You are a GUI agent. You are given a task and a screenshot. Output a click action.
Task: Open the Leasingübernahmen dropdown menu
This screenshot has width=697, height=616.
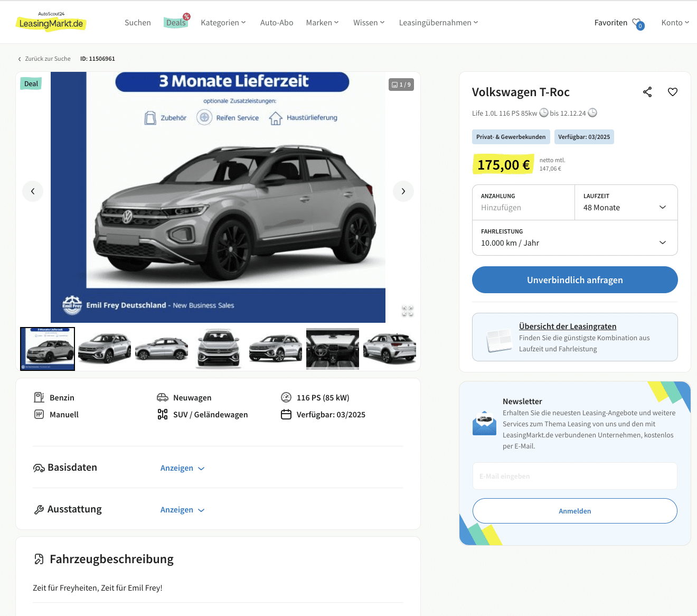pos(438,23)
